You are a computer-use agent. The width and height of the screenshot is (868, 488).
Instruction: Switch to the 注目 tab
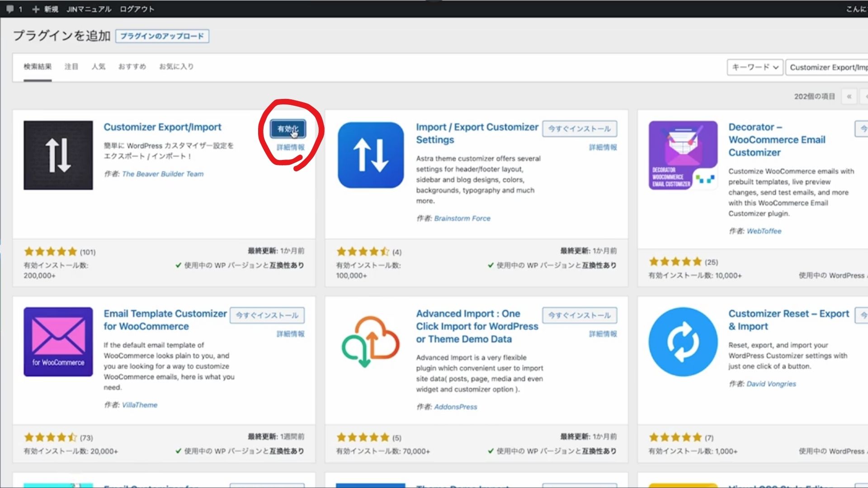point(71,67)
